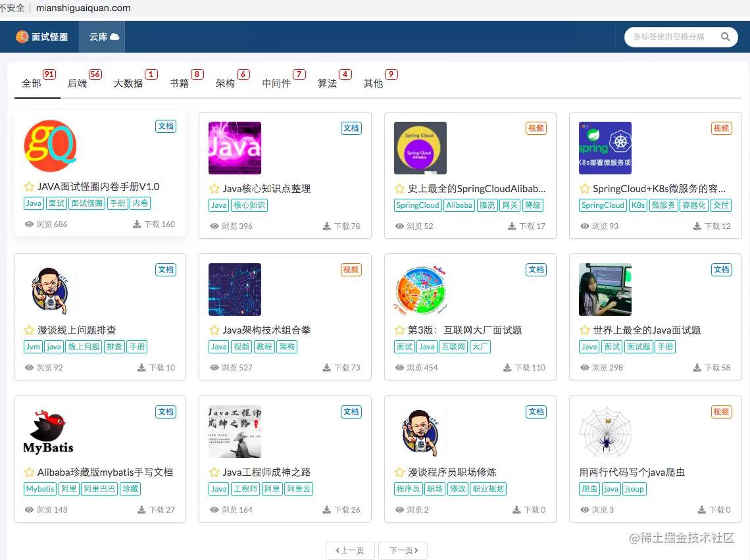The image size is (750, 560).
Task: Click download icon on 史上最全的SpringCloudAlibaba card
Action: [512, 226]
